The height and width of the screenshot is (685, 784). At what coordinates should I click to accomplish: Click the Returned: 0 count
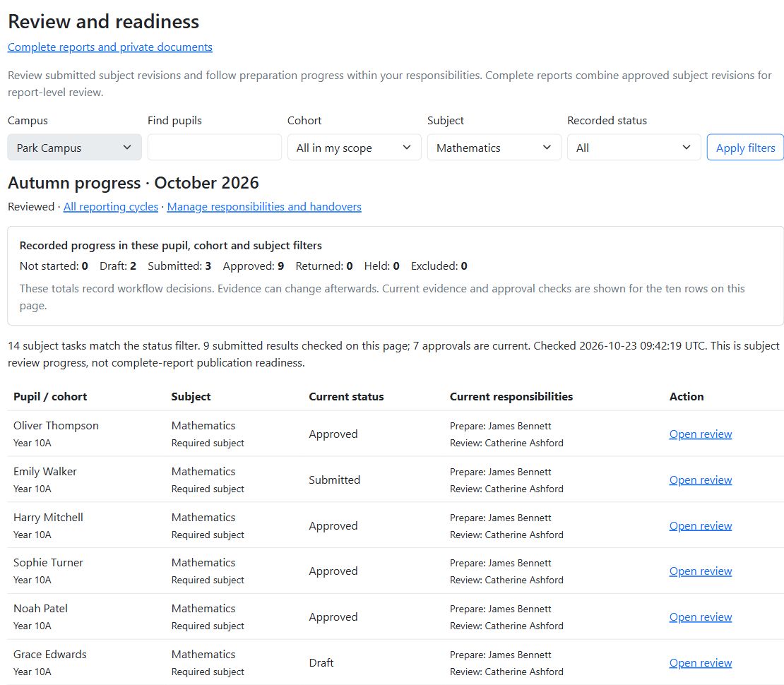point(324,266)
